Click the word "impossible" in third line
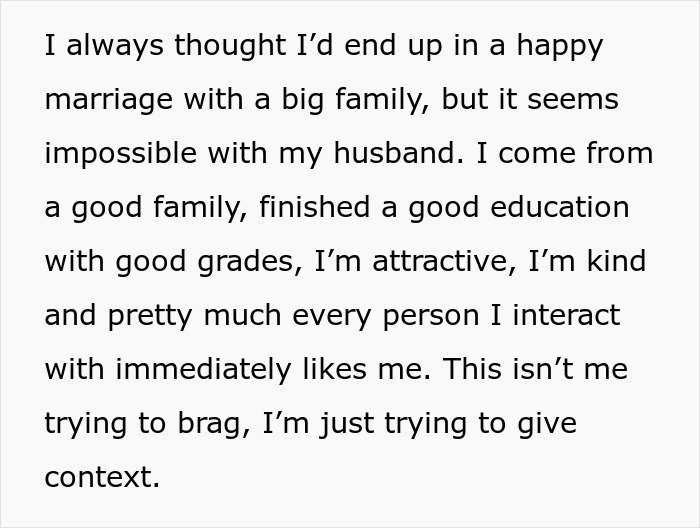The height and width of the screenshot is (528, 700). (x=121, y=153)
